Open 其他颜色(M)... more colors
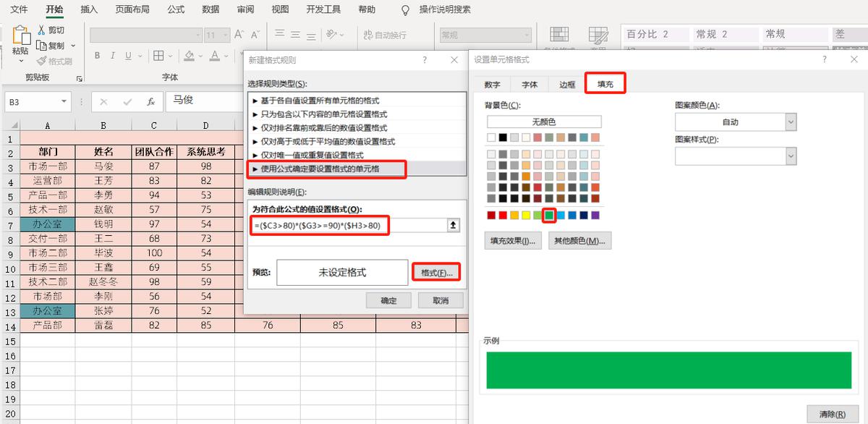The image size is (868, 424). (579, 241)
